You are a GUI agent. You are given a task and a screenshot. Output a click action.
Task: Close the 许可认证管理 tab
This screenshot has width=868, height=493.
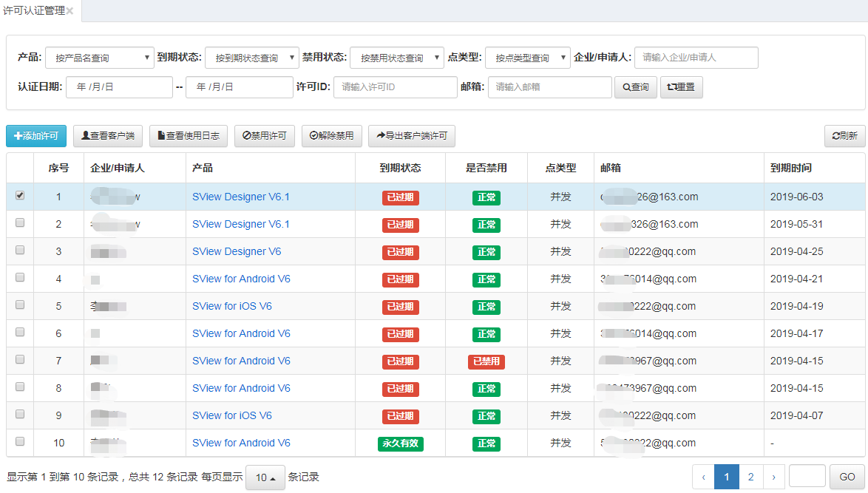tap(69, 11)
